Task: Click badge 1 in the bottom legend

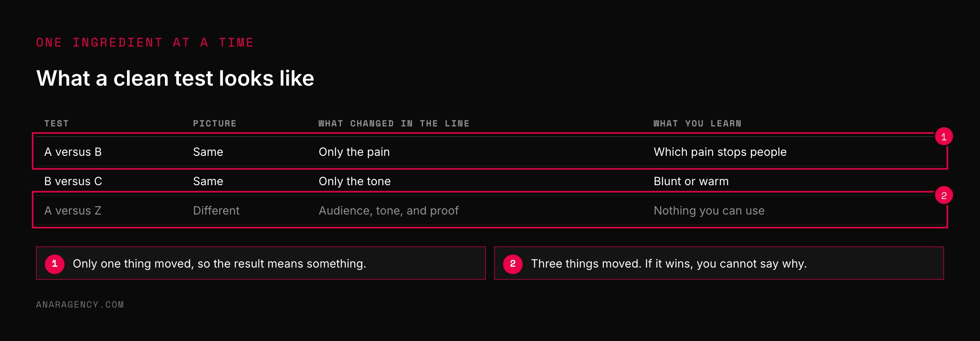Action: [x=55, y=263]
